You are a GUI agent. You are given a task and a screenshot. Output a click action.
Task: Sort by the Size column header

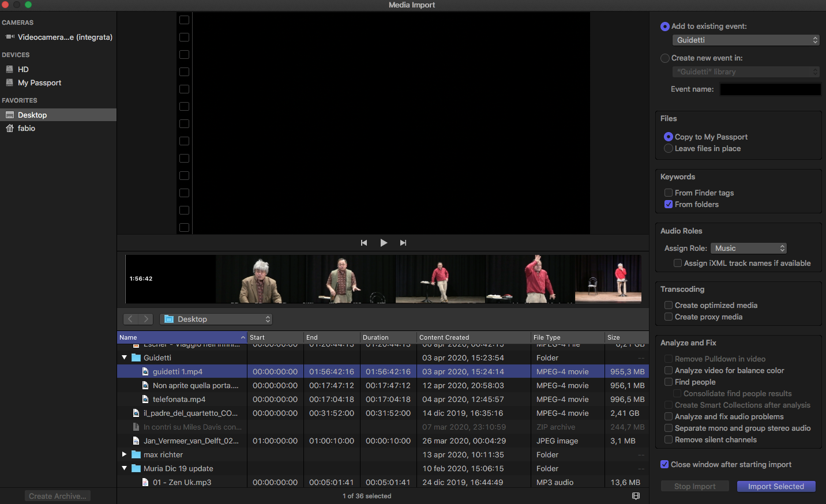point(627,337)
